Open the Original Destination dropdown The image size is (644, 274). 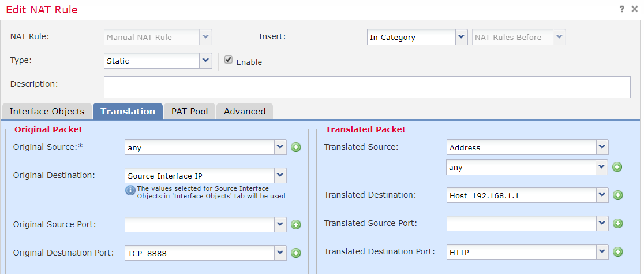tap(280, 175)
